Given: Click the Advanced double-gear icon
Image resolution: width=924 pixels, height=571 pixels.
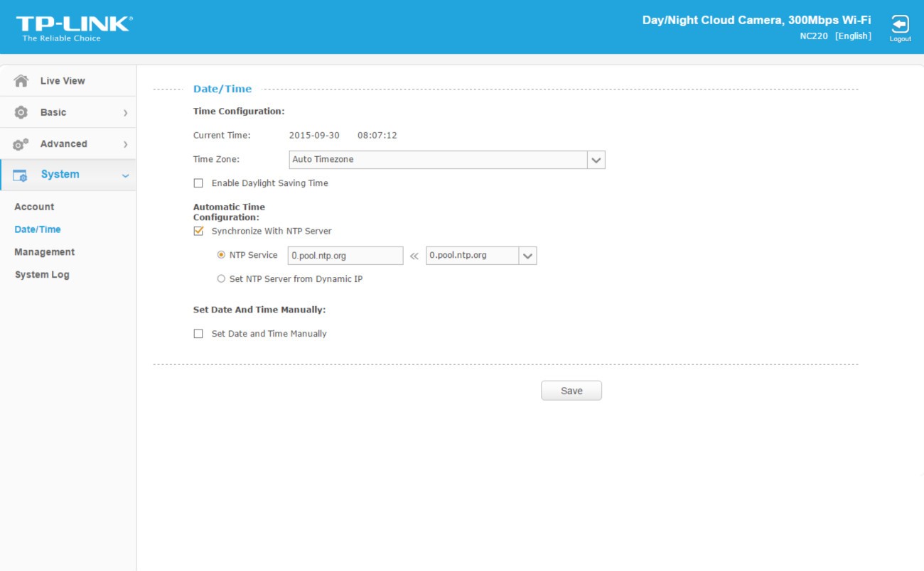Looking at the screenshot, I should [21, 144].
